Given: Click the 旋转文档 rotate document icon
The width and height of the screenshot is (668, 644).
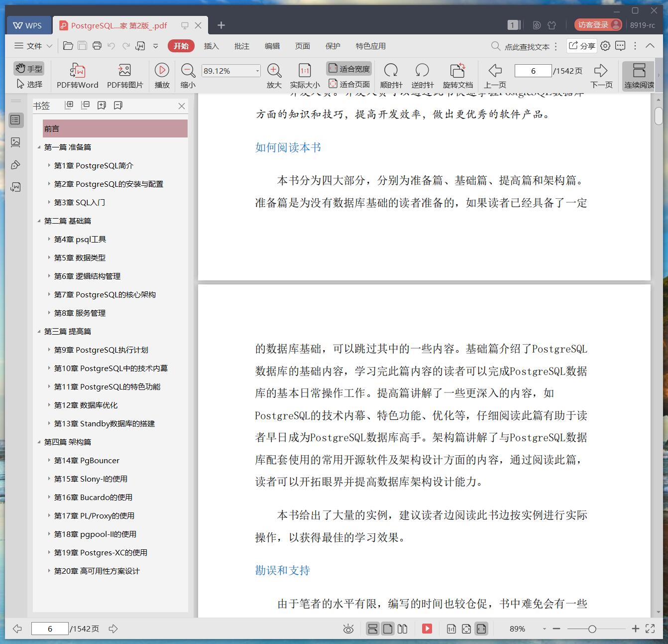Looking at the screenshot, I should pyautogui.click(x=457, y=76).
